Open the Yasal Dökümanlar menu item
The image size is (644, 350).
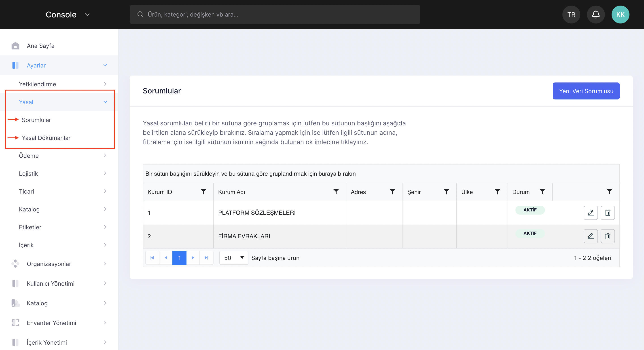pyautogui.click(x=46, y=138)
